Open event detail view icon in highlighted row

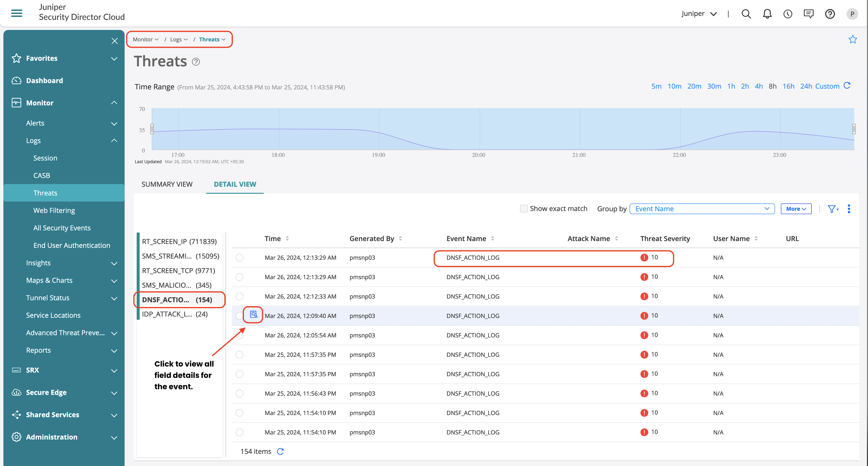coord(253,315)
